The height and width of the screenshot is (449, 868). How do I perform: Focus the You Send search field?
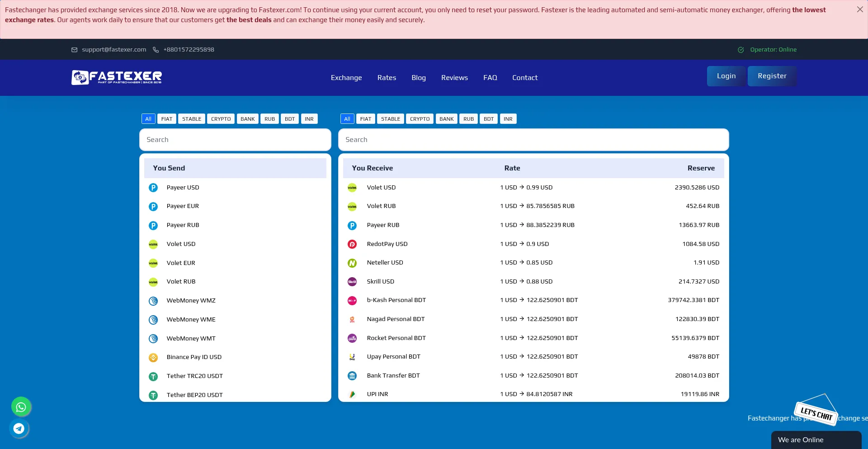(x=235, y=140)
